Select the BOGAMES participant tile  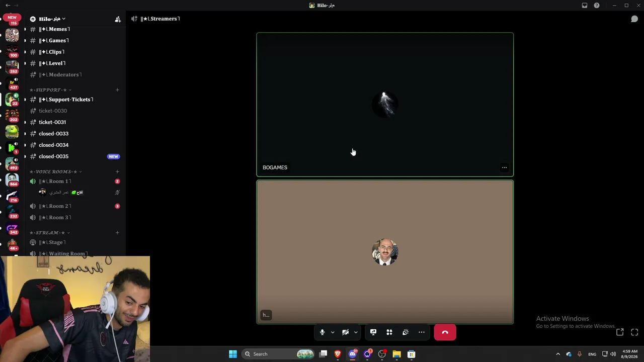tap(385, 105)
